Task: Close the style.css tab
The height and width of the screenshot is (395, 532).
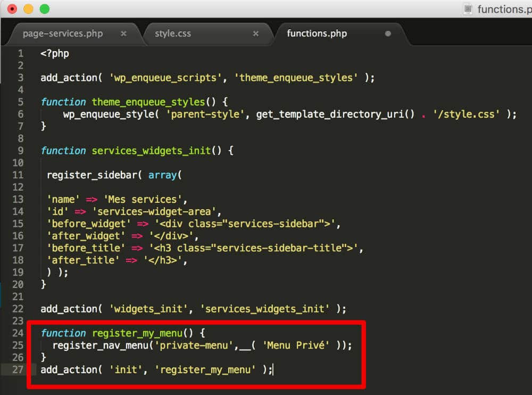Action: pos(255,34)
